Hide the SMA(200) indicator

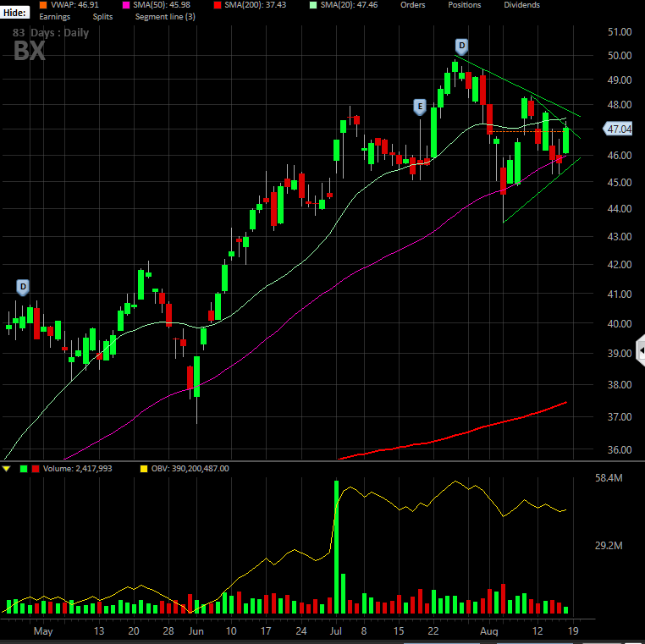pos(255,5)
